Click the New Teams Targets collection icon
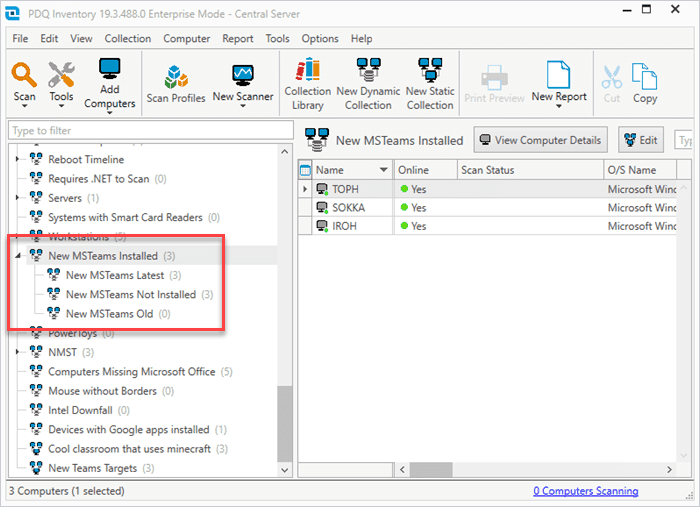 click(36, 468)
